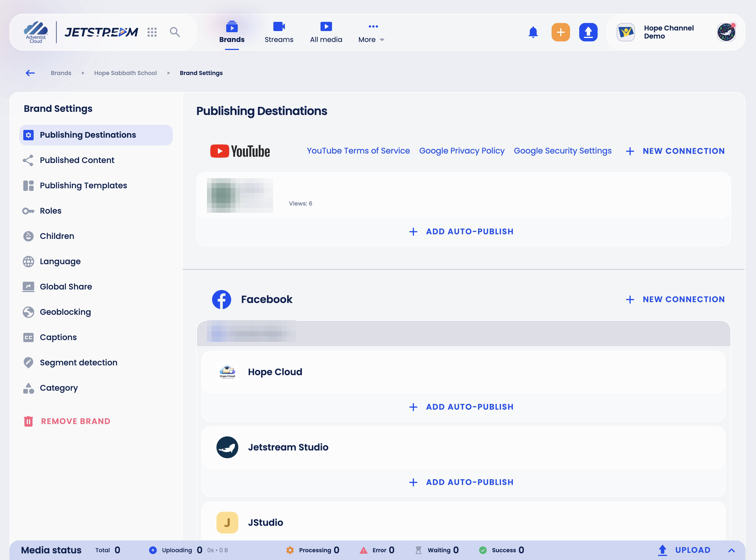Switch to the All media tab
Viewport: 756px width, 560px height.
(326, 32)
